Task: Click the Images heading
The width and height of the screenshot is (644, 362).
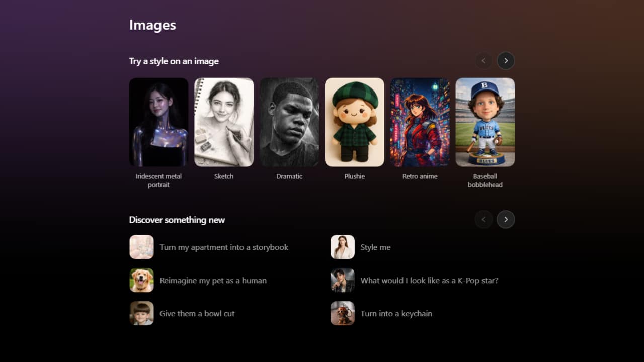Action: [152, 25]
